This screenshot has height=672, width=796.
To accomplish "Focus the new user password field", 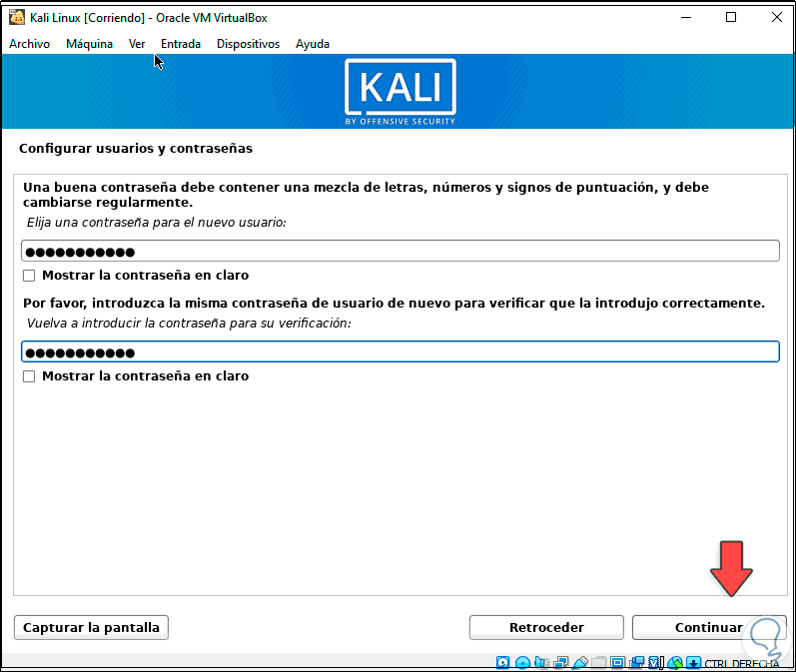I will click(400, 252).
